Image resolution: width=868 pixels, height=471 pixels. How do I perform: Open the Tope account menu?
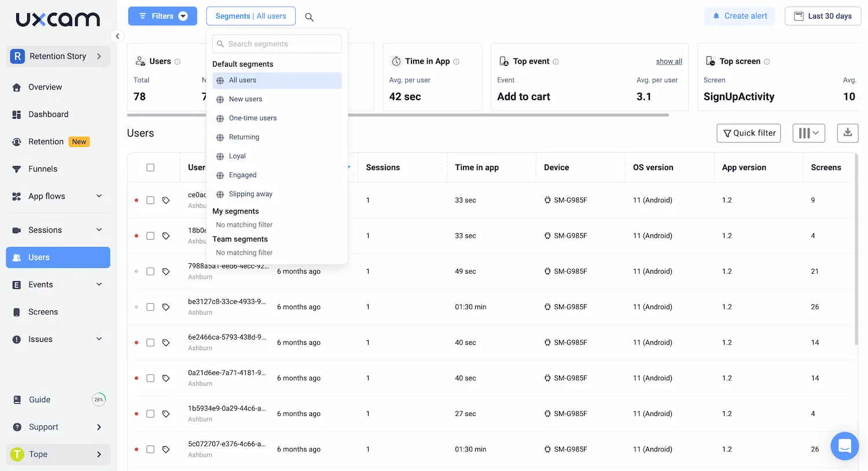58,454
